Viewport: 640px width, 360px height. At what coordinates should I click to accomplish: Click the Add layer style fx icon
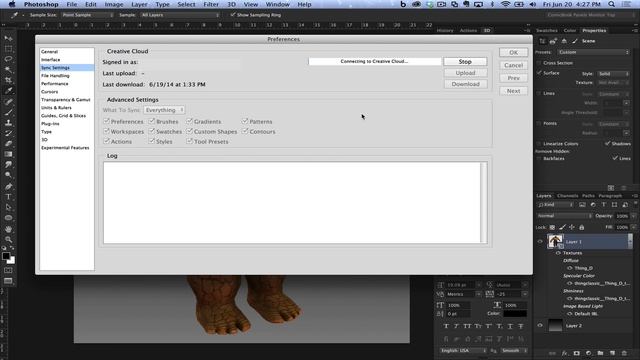tap(564, 353)
